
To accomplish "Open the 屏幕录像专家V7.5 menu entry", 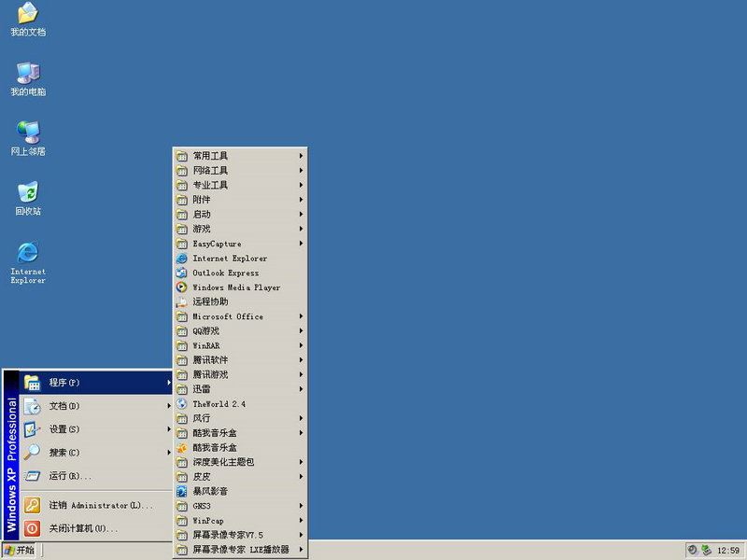I will coord(240,535).
